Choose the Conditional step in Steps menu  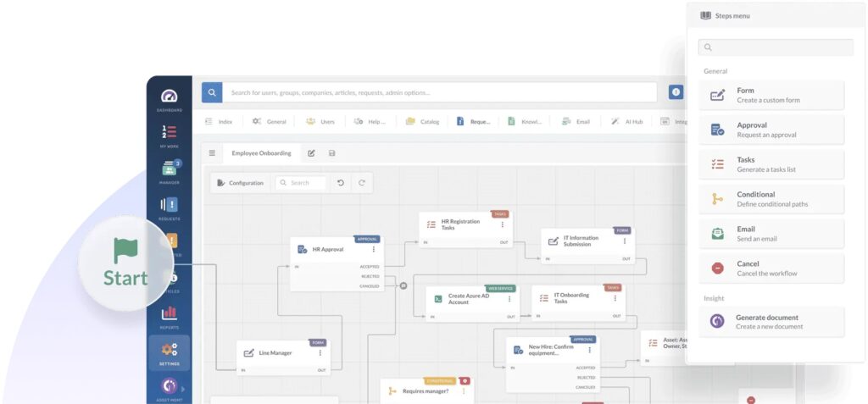[772, 199]
